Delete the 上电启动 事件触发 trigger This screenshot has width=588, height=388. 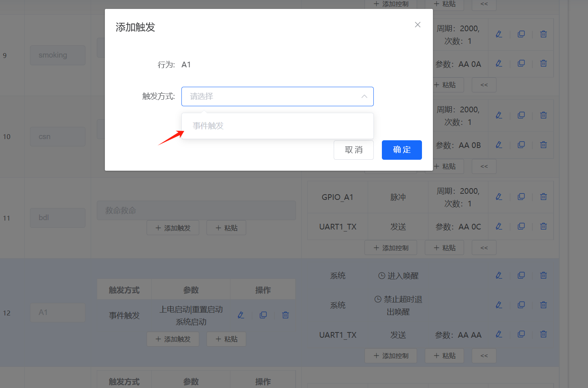(285, 315)
